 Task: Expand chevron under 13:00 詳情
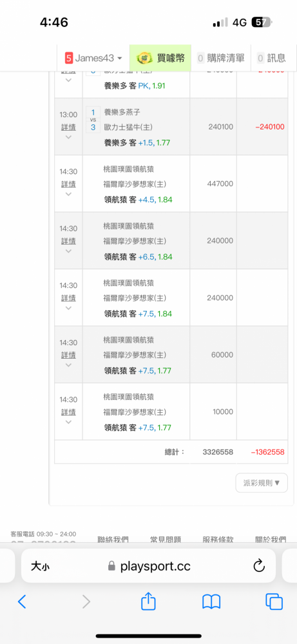68,137
